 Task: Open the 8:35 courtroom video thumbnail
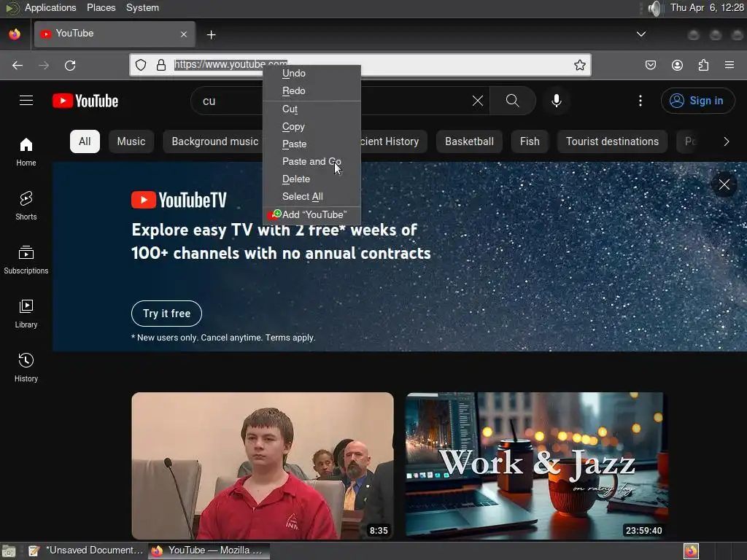263,466
